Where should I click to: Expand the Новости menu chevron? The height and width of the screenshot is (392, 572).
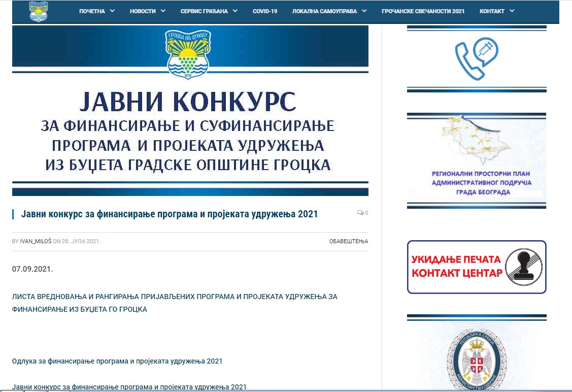(163, 11)
